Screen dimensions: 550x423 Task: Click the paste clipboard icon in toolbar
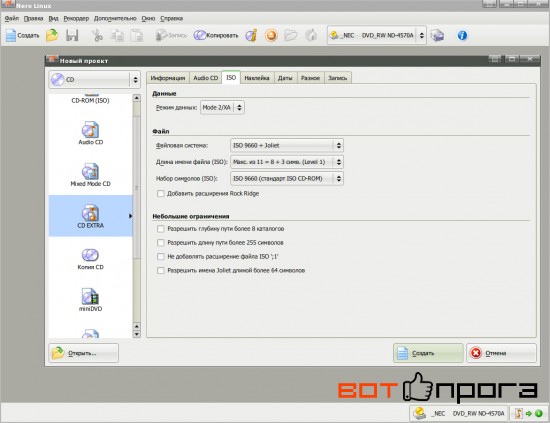137,35
